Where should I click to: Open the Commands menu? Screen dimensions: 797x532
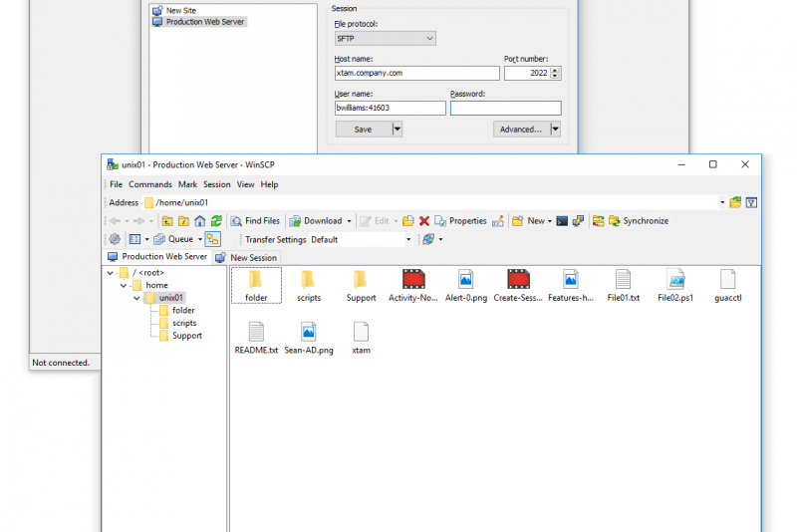(x=149, y=184)
